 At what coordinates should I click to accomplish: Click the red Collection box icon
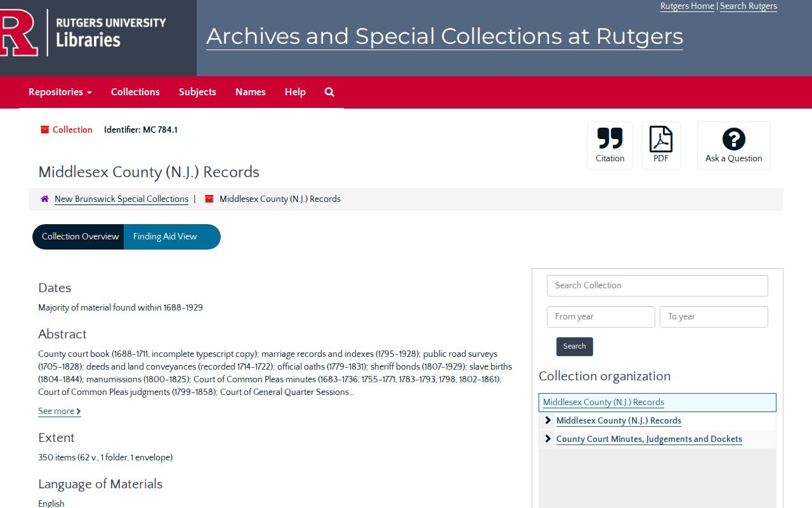tap(44, 130)
